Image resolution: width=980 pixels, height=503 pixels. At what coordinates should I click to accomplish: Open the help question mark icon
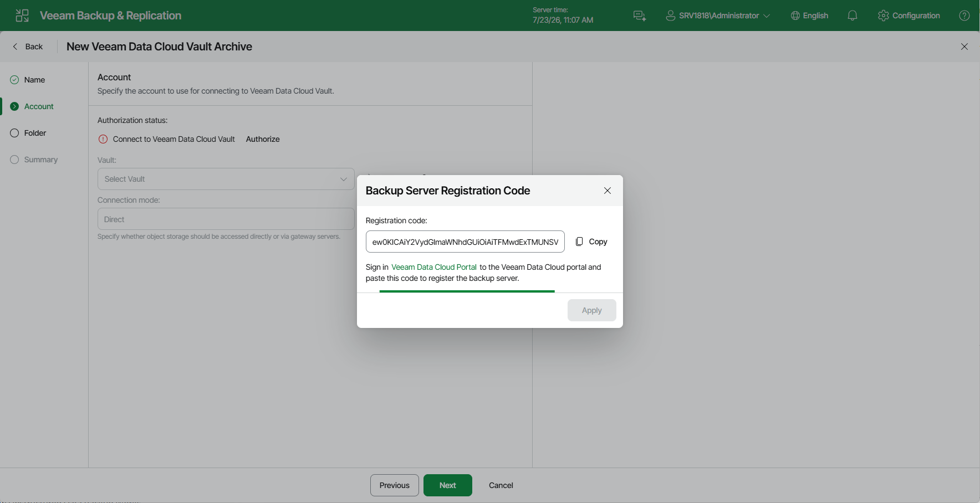coord(964,16)
